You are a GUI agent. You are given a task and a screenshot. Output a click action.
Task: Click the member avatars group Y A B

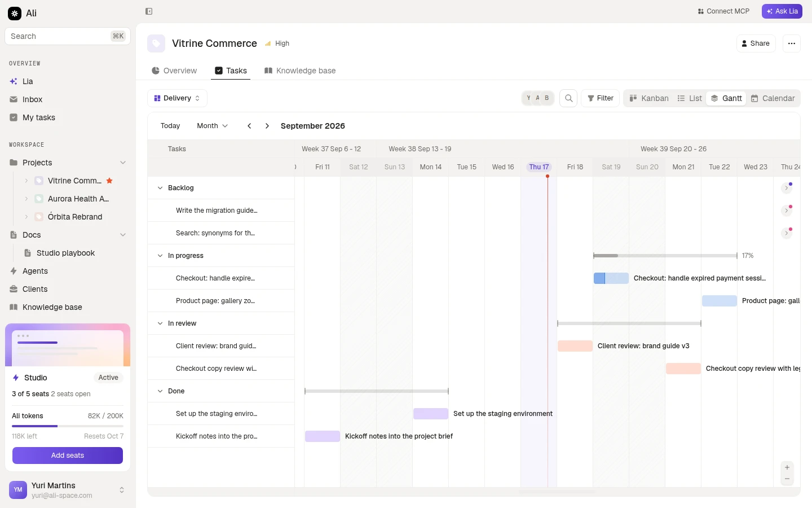[x=538, y=98]
